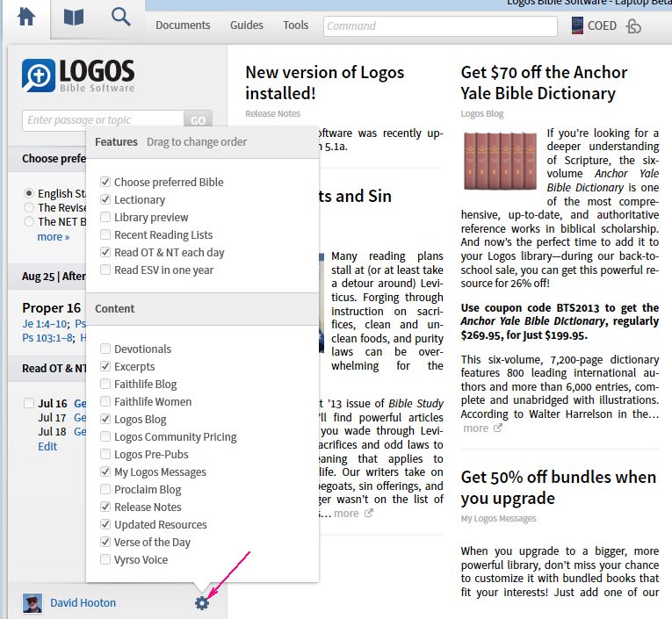Click the Features section header
Viewport: 672px width, 619px height.
click(x=116, y=141)
